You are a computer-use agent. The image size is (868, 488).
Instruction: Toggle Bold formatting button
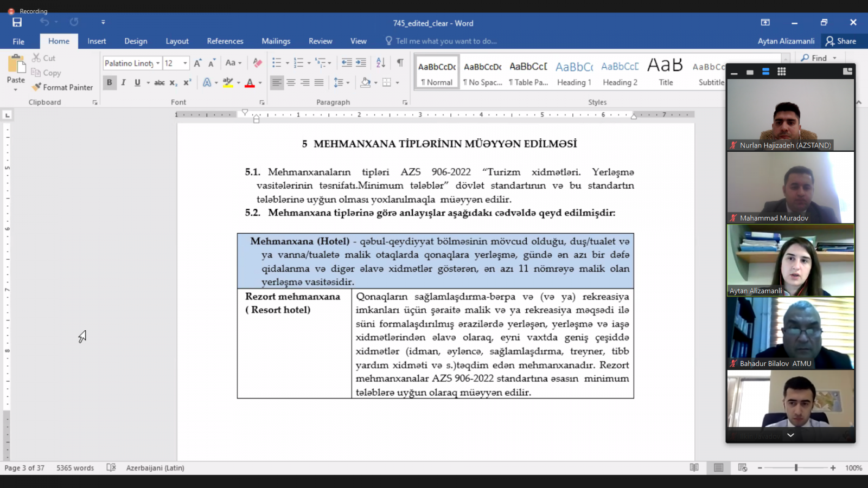coord(110,82)
